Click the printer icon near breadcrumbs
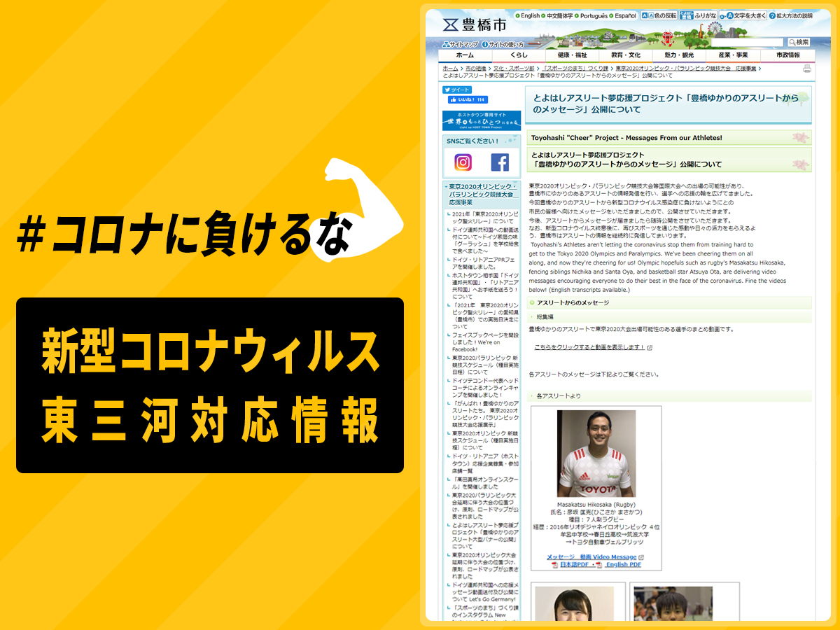840x630 pixels. pos(806,69)
